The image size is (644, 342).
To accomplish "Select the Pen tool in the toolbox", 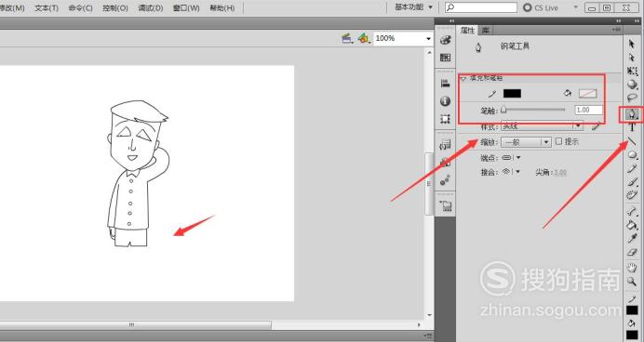I will click(632, 113).
